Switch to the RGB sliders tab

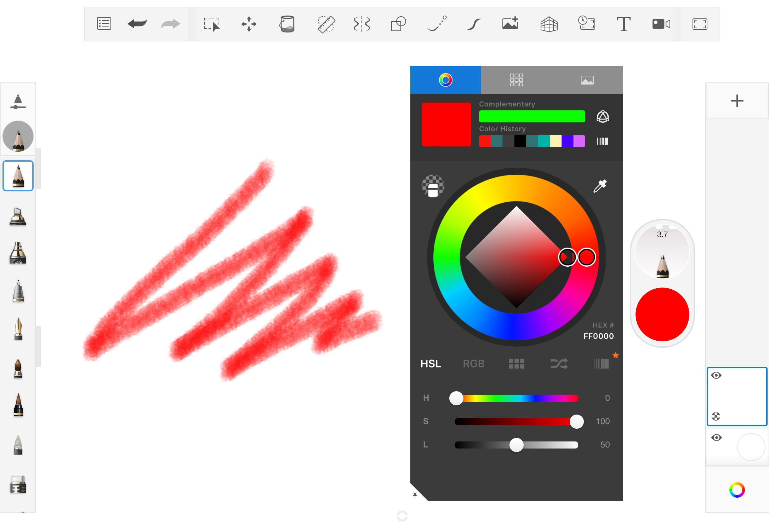[473, 364]
